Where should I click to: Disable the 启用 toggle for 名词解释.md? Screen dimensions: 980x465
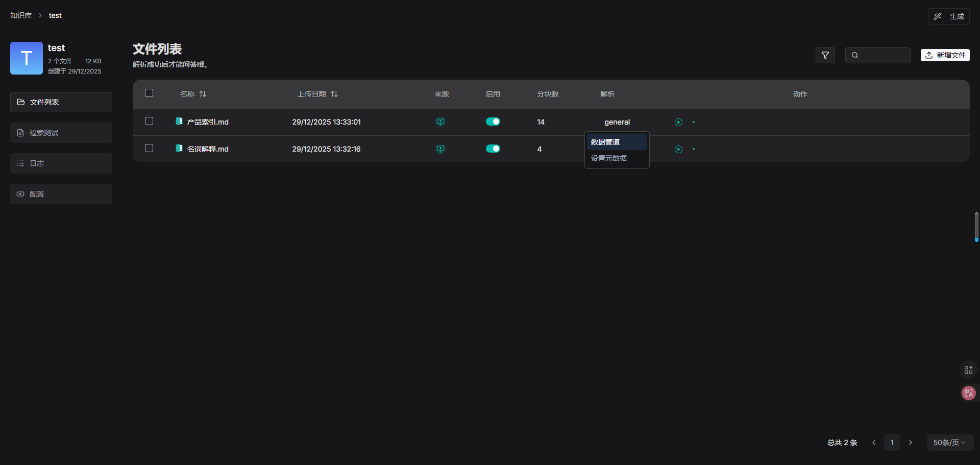coord(493,149)
